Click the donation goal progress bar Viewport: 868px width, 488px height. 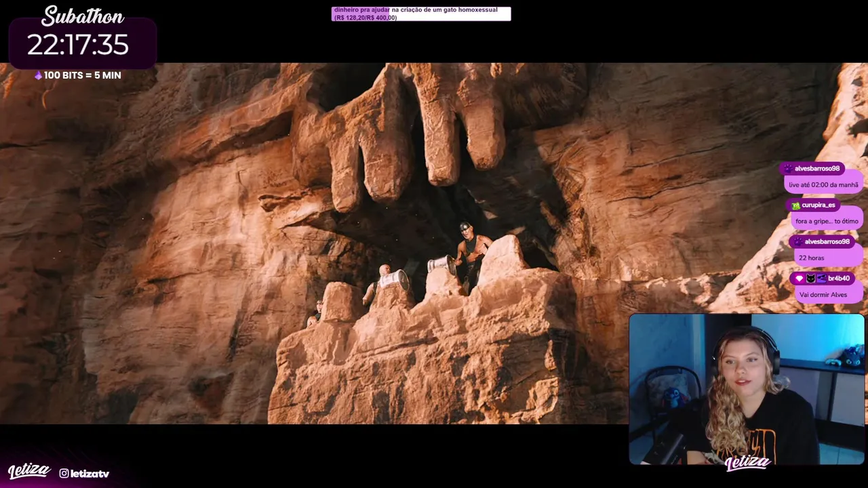tap(421, 14)
